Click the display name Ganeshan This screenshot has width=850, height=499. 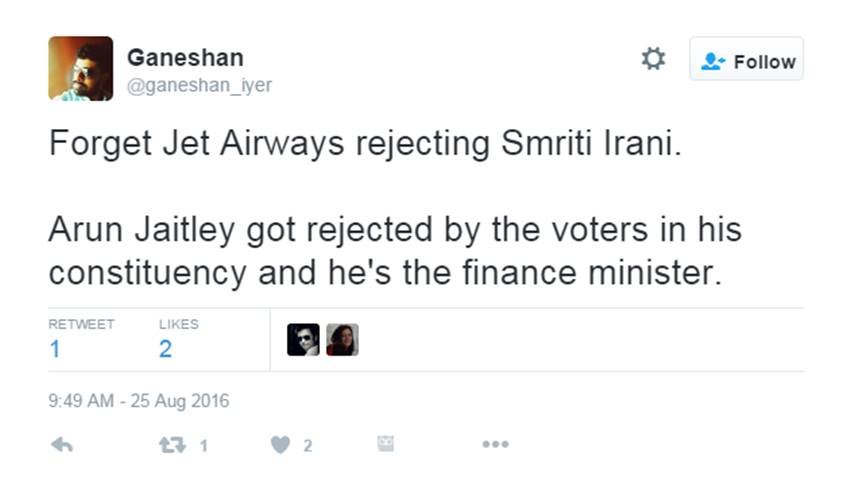185,57
